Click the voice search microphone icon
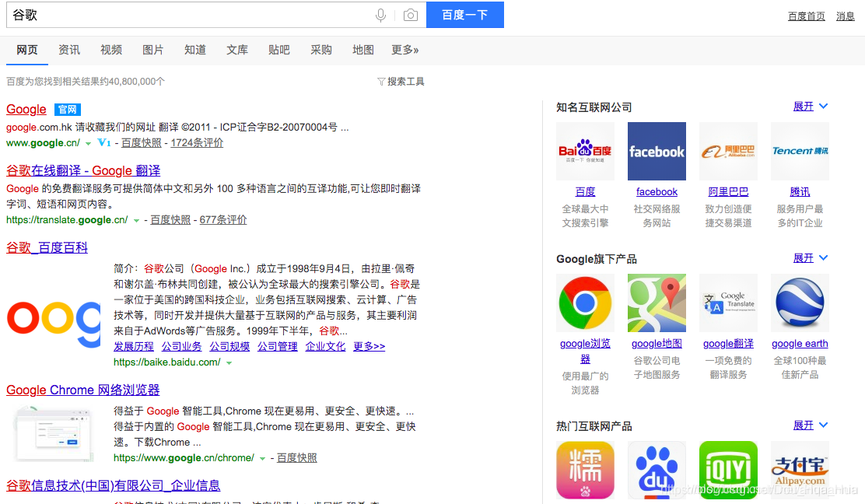 click(x=380, y=15)
